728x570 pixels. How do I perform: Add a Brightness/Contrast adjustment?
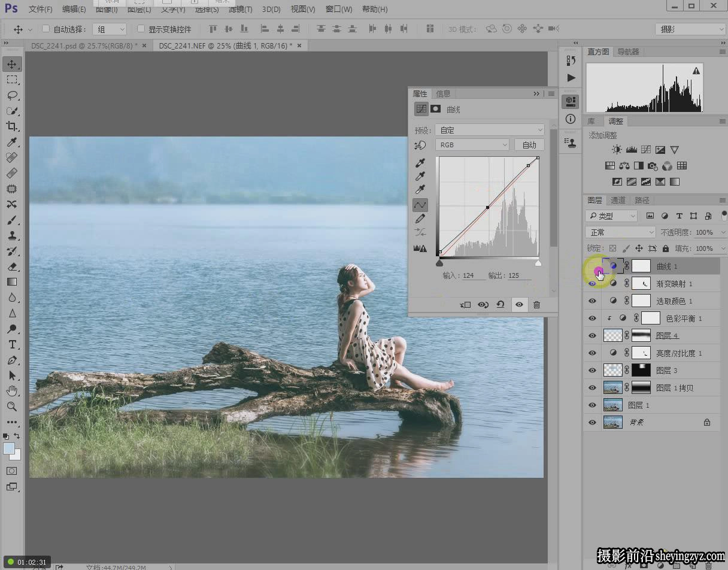point(617,150)
